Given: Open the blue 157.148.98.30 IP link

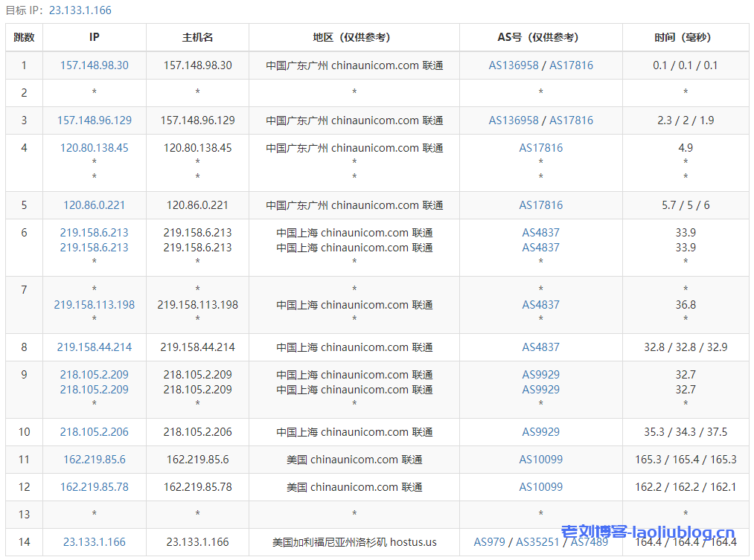Looking at the screenshot, I should click(95, 65).
